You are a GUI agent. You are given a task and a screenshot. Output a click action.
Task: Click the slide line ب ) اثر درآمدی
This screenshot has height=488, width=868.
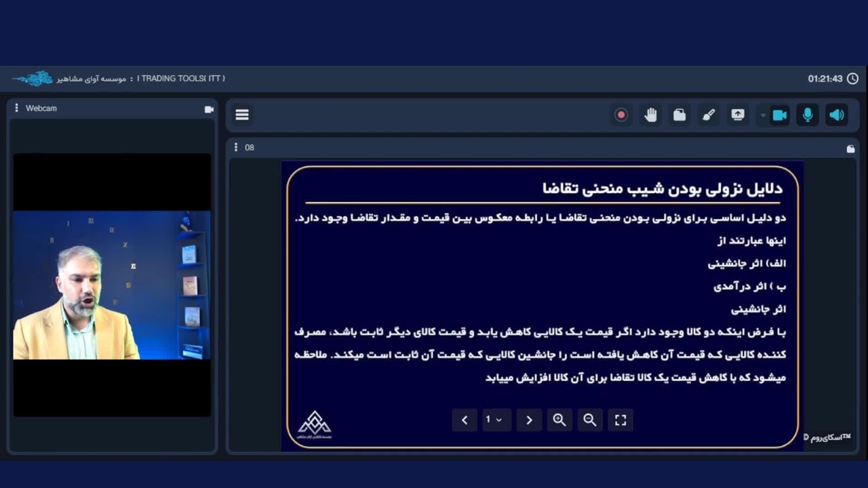pyautogui.click(x=750, y=287)
